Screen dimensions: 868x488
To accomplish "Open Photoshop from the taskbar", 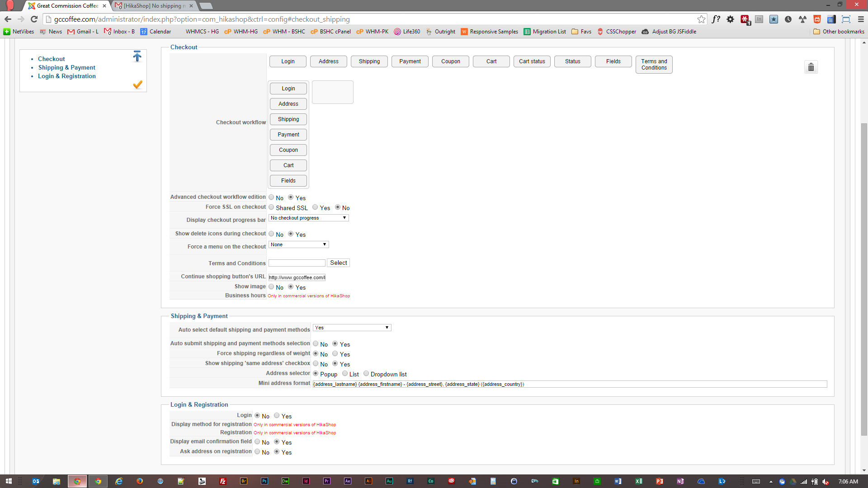I will click(x=264, y=481).
